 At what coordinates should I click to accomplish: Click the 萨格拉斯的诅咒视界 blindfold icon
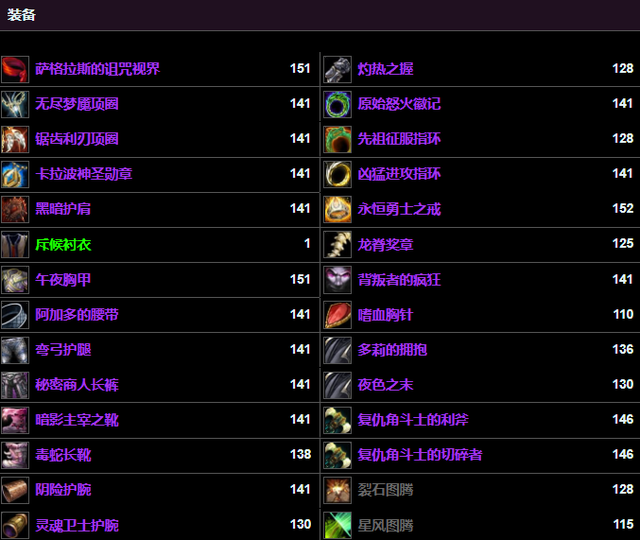click(15, 69)
